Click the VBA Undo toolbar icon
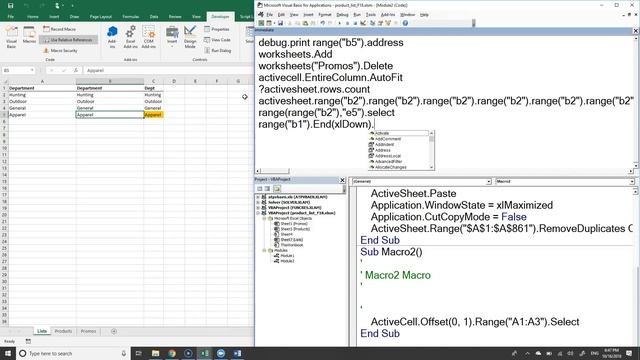 pos(322,23)
